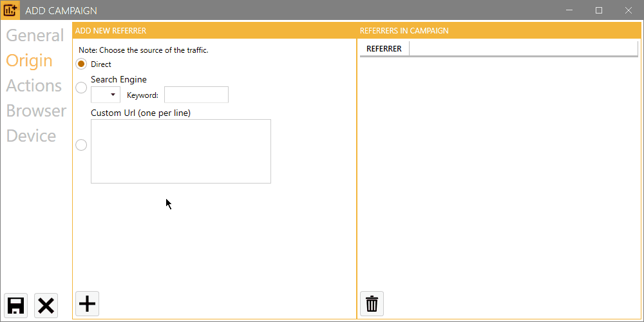Choose the Search Engine radio option
The height and width of the screenshot is (322, 644).
click(81, 88)
